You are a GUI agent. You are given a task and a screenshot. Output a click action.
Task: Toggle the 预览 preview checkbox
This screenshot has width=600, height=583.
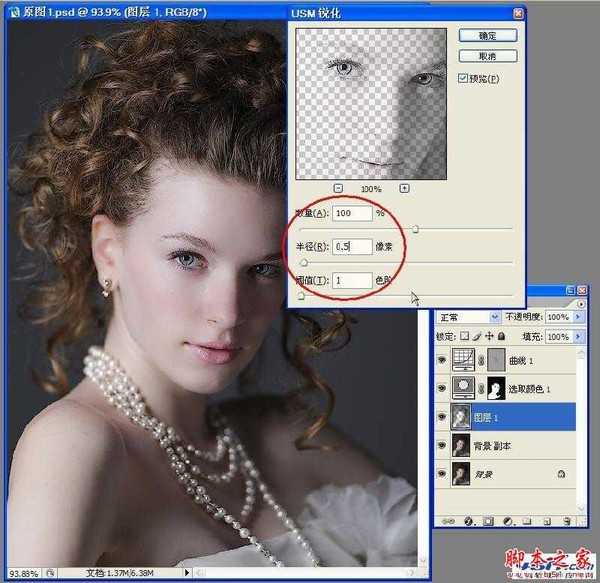(x=463, y=78)
